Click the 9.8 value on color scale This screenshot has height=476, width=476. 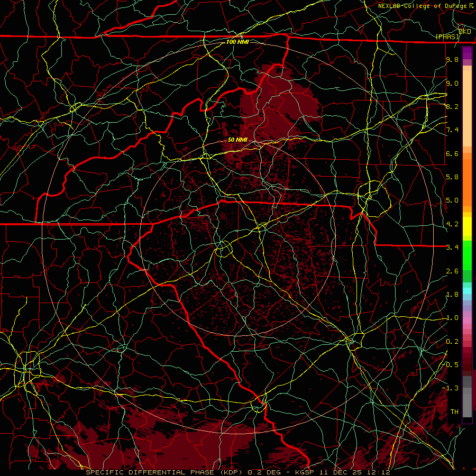(x=452, y=59)
